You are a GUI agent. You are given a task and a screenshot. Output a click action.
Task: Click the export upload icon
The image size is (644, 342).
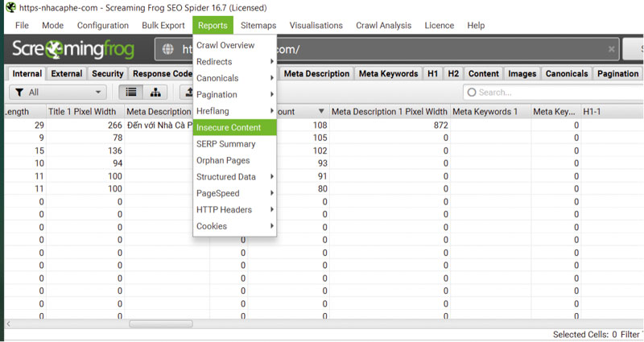pos(188,93)
